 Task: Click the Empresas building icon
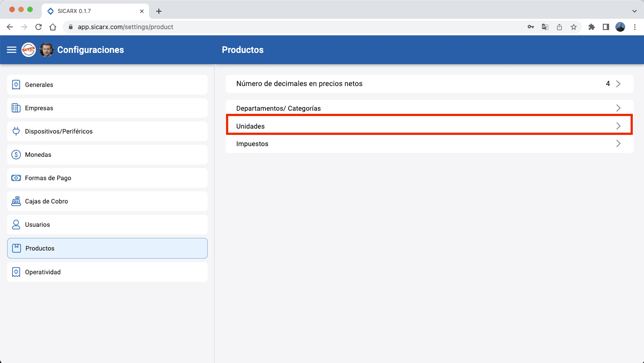pyautogui.click(x=16, y=108)
